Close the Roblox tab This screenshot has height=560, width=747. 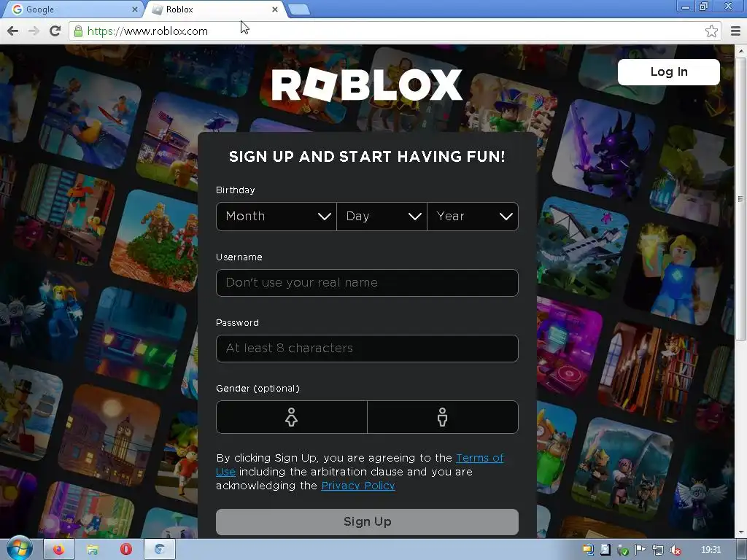275,9
